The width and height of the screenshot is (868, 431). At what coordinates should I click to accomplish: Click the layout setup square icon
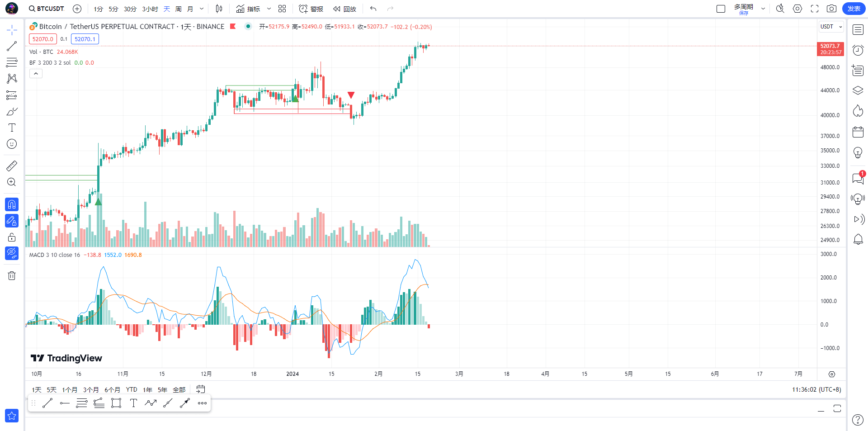point(721,9)
